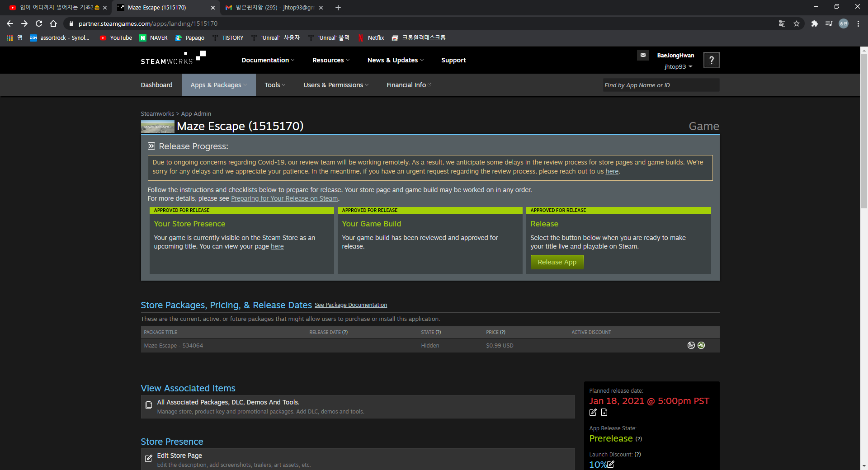
Task: Click the Launch Discount help question mark
Action: (x=637, y=455)
